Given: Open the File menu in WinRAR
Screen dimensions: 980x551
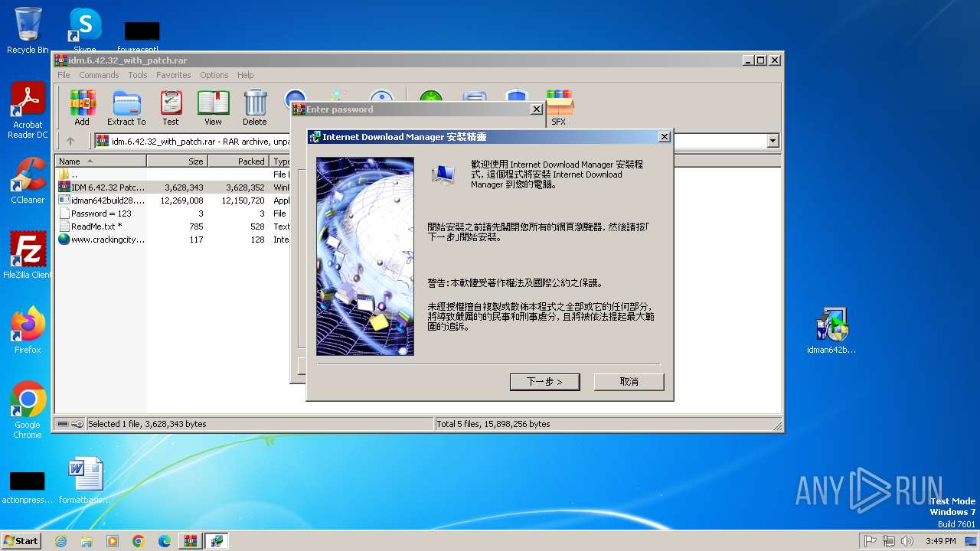Looking at the screenshot, I should (x=64, y=75).
